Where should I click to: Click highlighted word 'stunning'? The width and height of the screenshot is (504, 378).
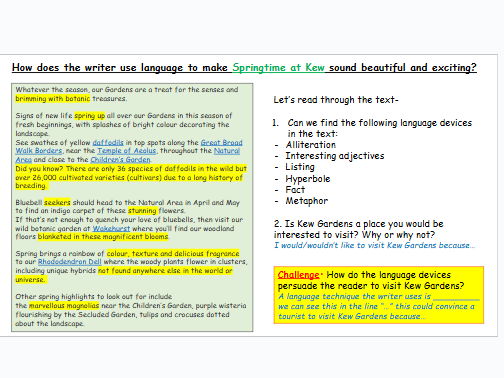(x=142, y=211)
